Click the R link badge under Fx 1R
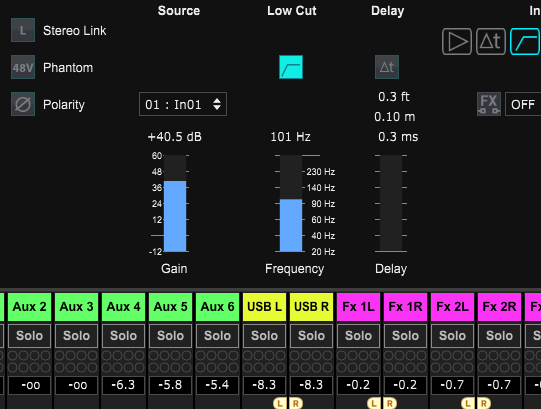This screenshot has width=541, height=409. click(x=390, y=403)
